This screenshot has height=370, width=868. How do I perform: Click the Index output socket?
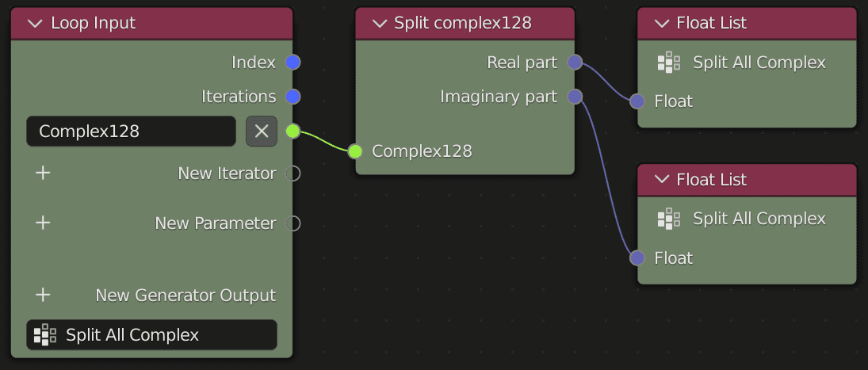[x=293, y=63]
